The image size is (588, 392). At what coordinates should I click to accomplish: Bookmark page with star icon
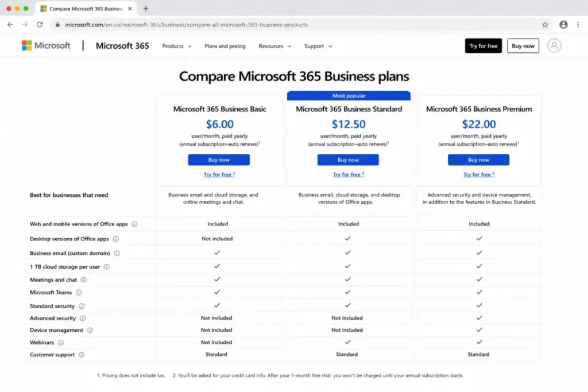545,25
